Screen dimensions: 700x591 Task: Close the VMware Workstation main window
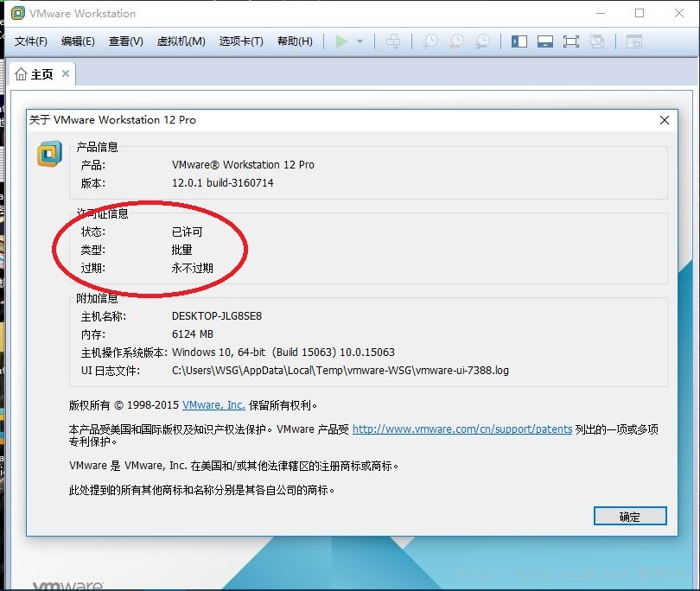(679, 13)
